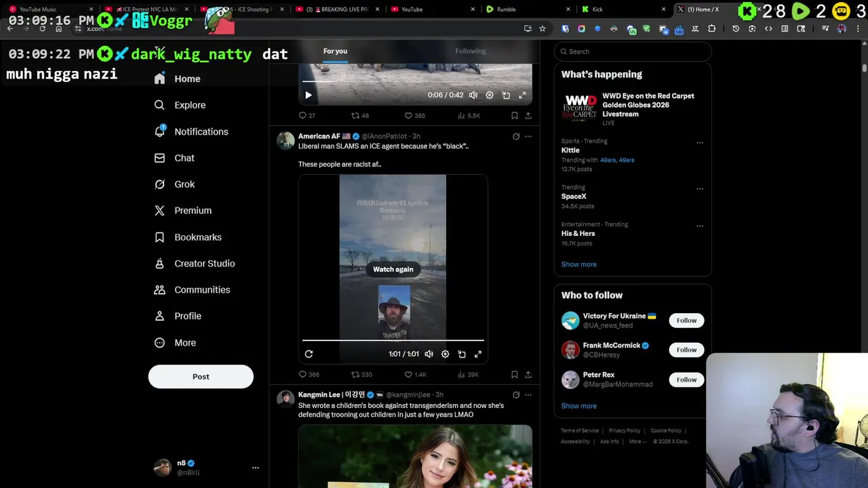Show more in What's happening
This screenshot has height=488, width=868.
[x=579, y=264]
